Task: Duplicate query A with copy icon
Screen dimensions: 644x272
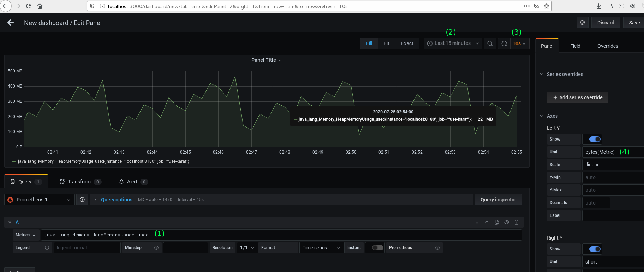Action: (x=497, y=222)
